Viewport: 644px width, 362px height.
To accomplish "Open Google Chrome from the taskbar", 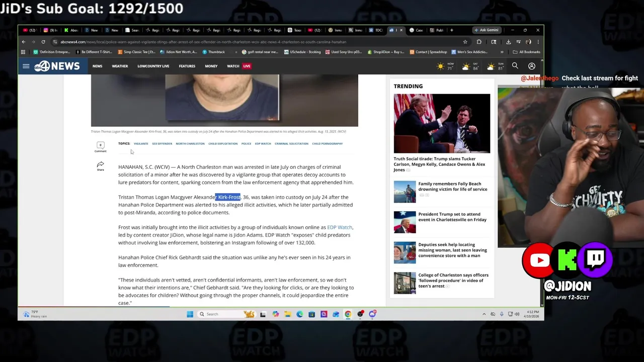I will pos(348,314).
